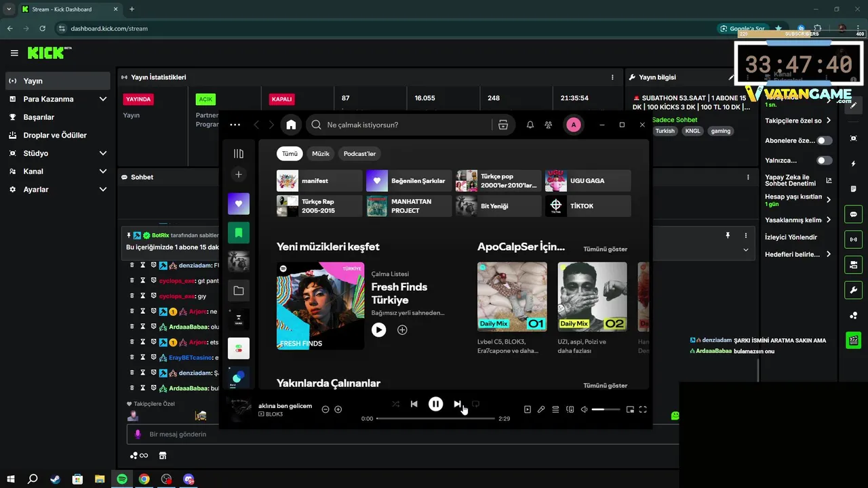The image size is (868, 488).
Task: Open Spotify browse icon in search bar
Action: [503, 125]
